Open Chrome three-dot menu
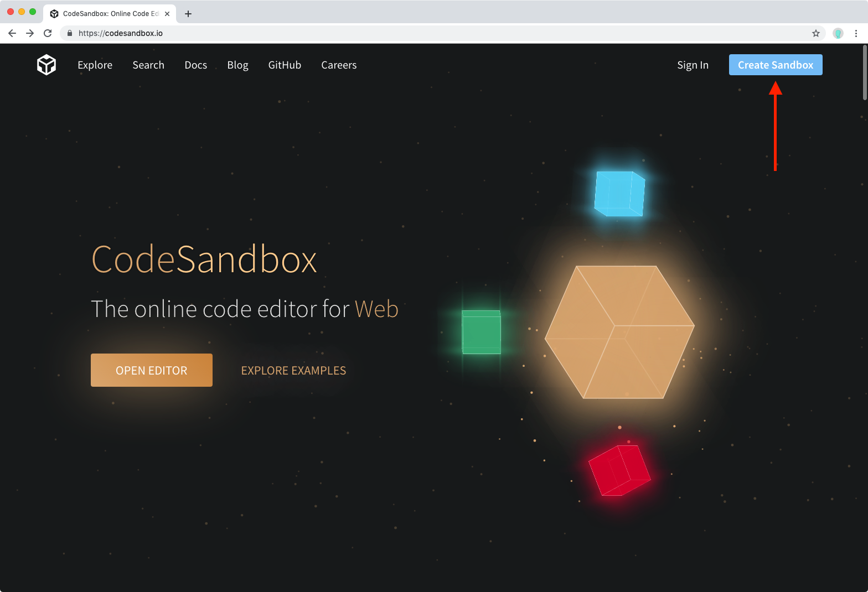The height and width of the screenshot is (592, 868). coord(856,33)
